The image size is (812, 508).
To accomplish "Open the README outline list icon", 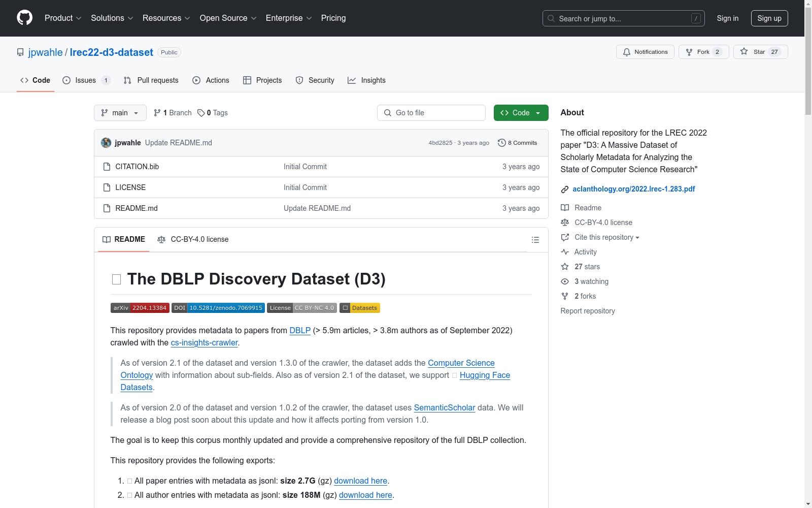I will coord(535,240).
